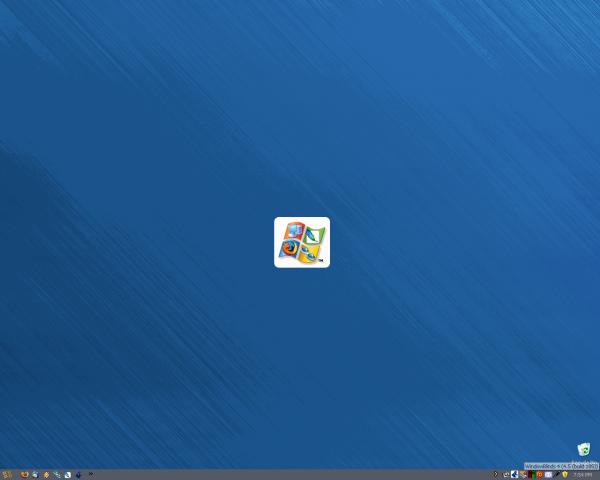This screenshot has height=480, width=600.
Task: Click the lavender rectangular tray icon
Action: [548, 475]
